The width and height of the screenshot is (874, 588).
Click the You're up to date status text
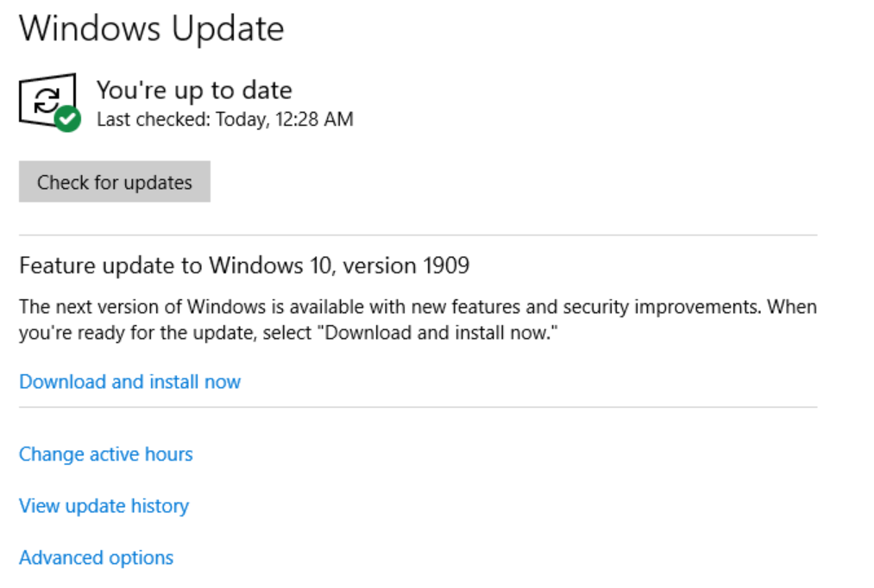click(194, 90)
